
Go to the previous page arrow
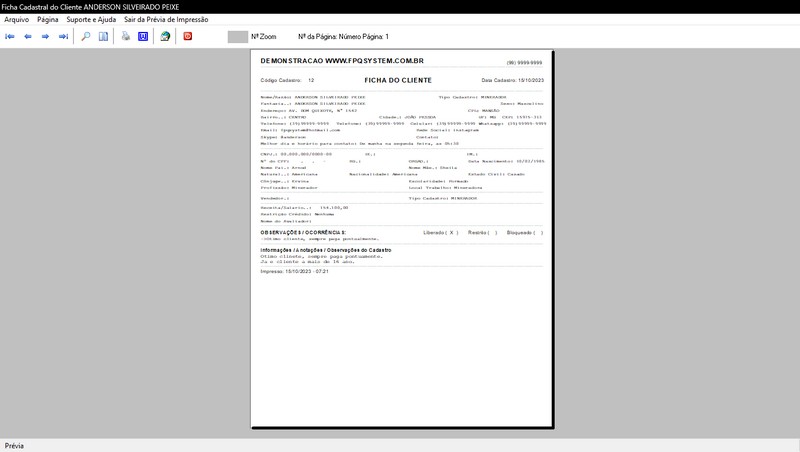tap(28, 36)
